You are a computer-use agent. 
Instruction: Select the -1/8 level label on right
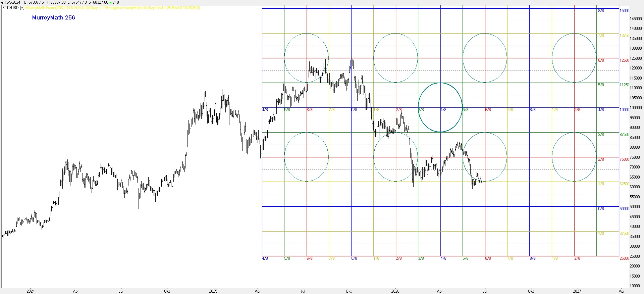(600, 234)
